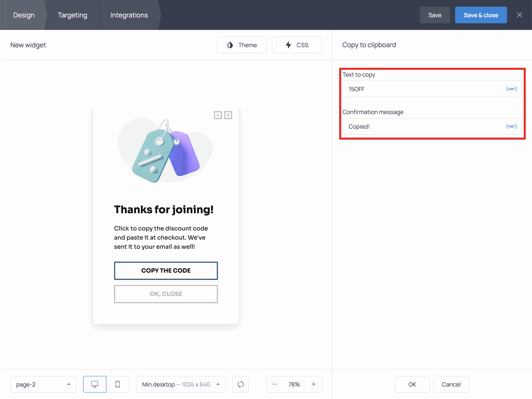The width and height of the screenshot is (532, 399).
Task: Insert variable in Text to copy field
Action: (x=511, y=89)
